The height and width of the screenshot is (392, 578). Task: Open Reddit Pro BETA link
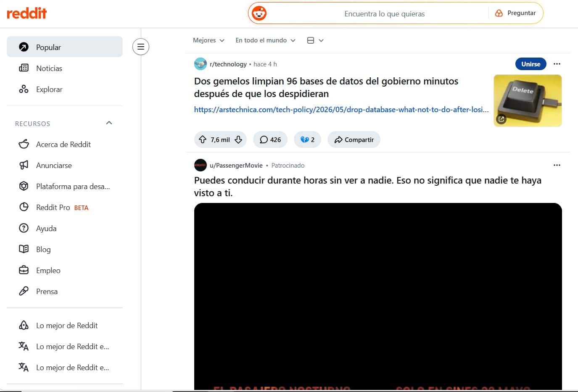pos(65,207)
